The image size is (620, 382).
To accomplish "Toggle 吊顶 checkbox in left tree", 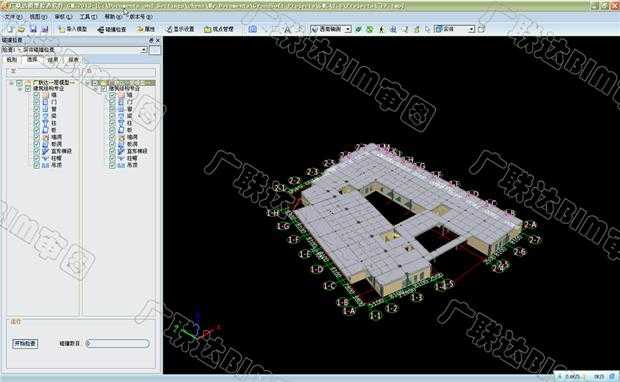I will point(36,165).
